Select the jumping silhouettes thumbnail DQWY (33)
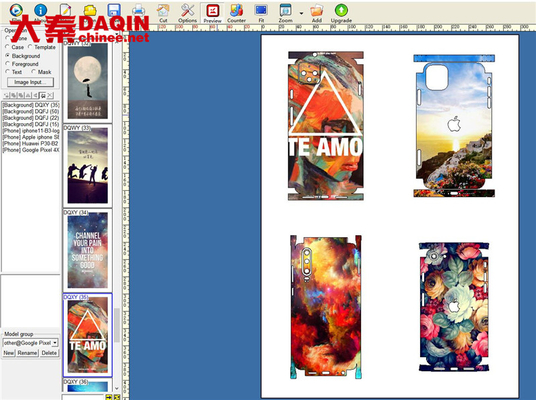 tap(88, 165)
